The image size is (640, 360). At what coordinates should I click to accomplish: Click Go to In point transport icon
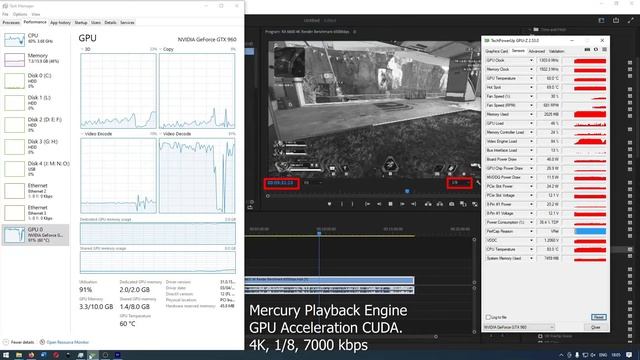click(367, 204)
